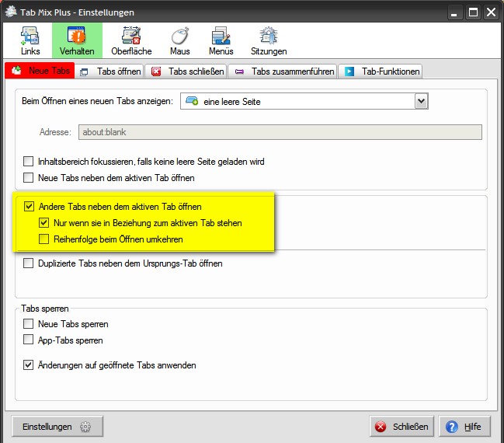Enable 'Inhaltsbereich fokussieren' checkbox
504x443 pixels.
[x=28, y=161]
